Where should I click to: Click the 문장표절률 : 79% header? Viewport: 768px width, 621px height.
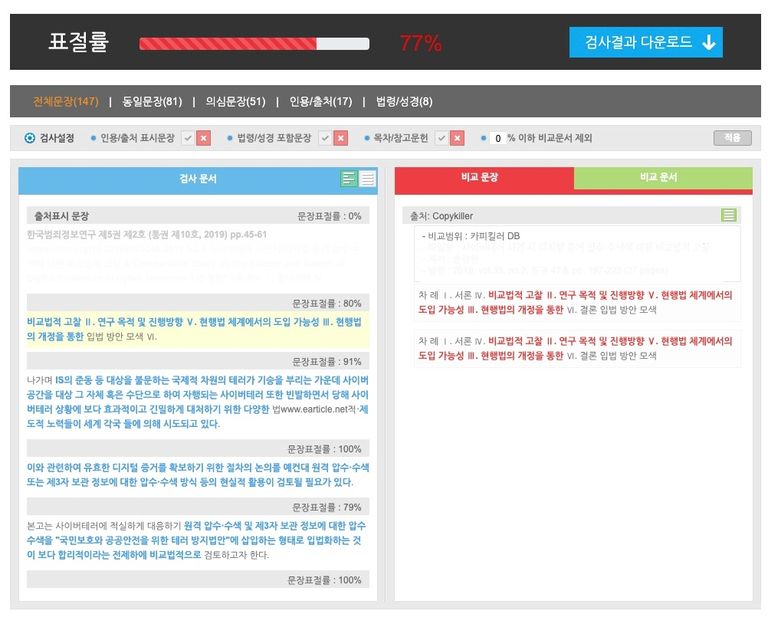pyautogui.click(x=198, y=507)
